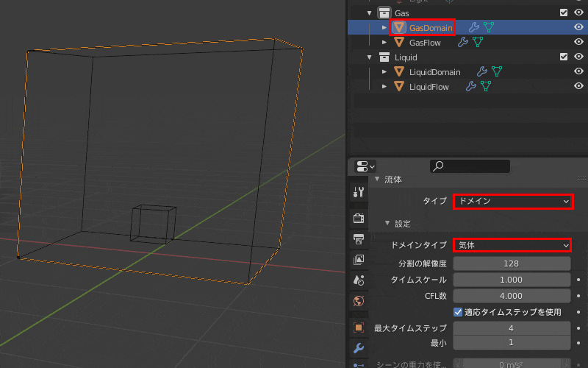Screen dimensions: 588x368
Task: Expand the LiquidDomain tree row arrow
Action: click(x=384, y=71)
